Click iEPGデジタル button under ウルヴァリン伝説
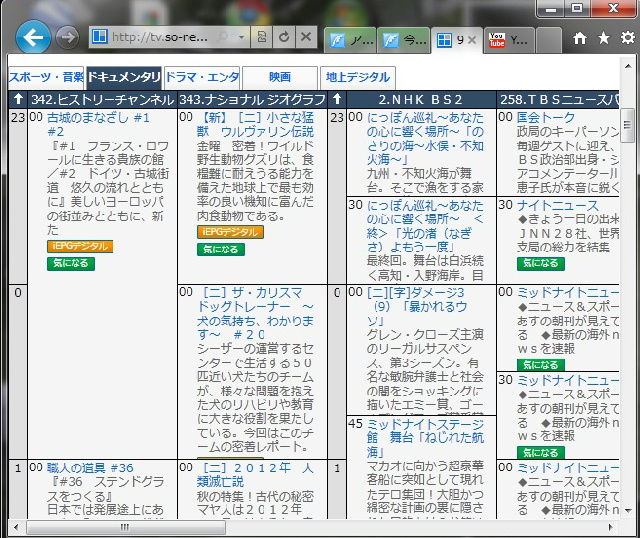Screen dimensions: 640x538 [230, 232]
